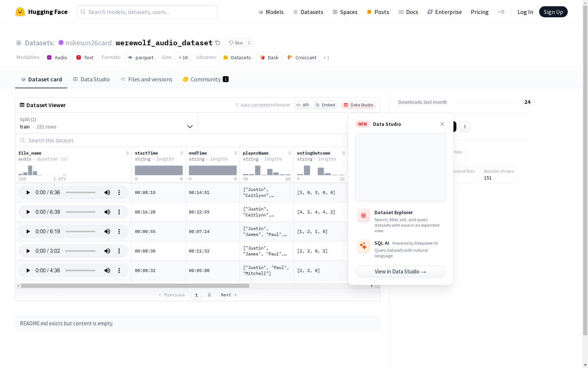
Task: Play the 6:36 audio clip
Action: 28,192
